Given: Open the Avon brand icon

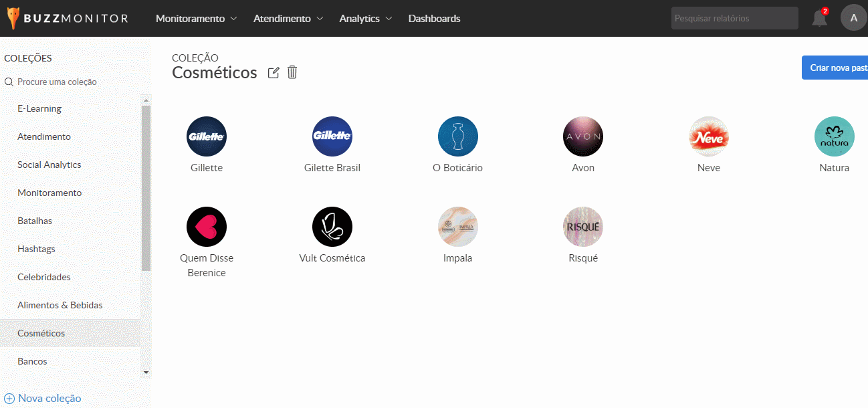Looking at the screenshot, I should (583, 136).
